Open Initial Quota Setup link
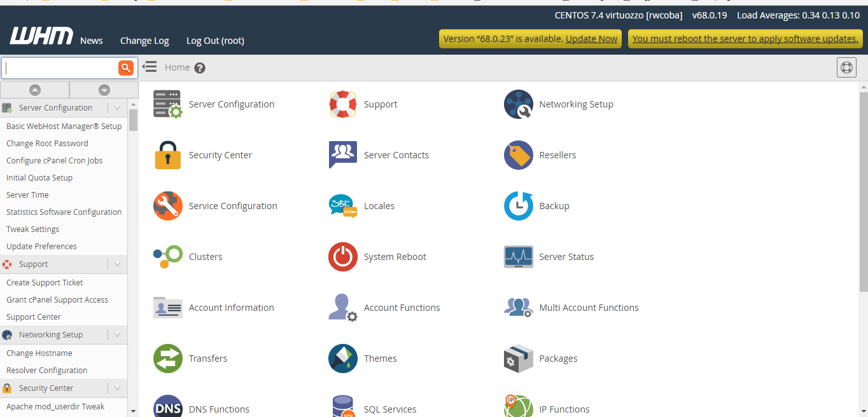Image resolution: width=868 pixels, height=417 pixels. [39, 178]
